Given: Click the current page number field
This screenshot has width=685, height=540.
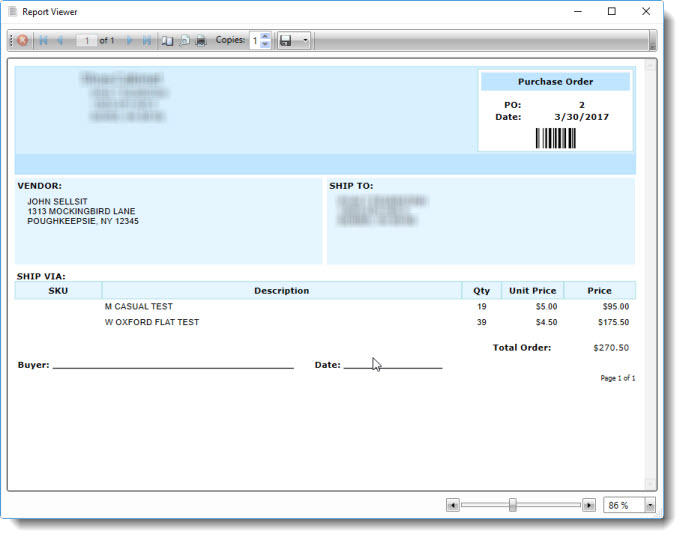Looking at the screenshot, I should tap(86, 41).
